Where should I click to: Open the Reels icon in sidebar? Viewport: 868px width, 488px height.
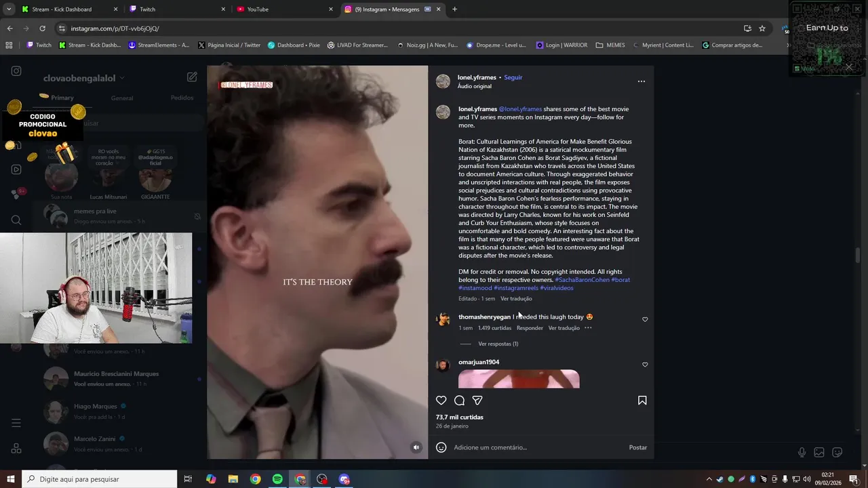(16, 169)
